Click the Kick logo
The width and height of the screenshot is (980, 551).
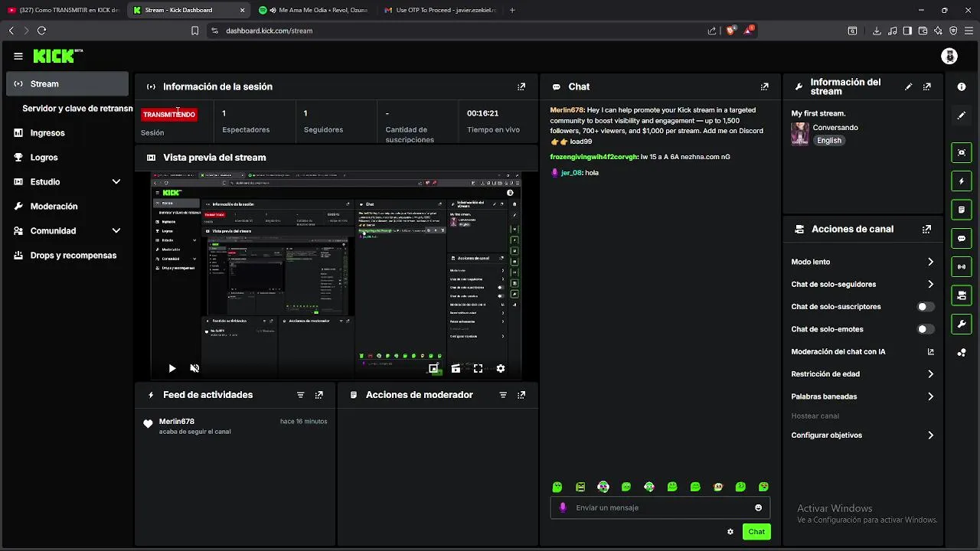pos(57,56)
